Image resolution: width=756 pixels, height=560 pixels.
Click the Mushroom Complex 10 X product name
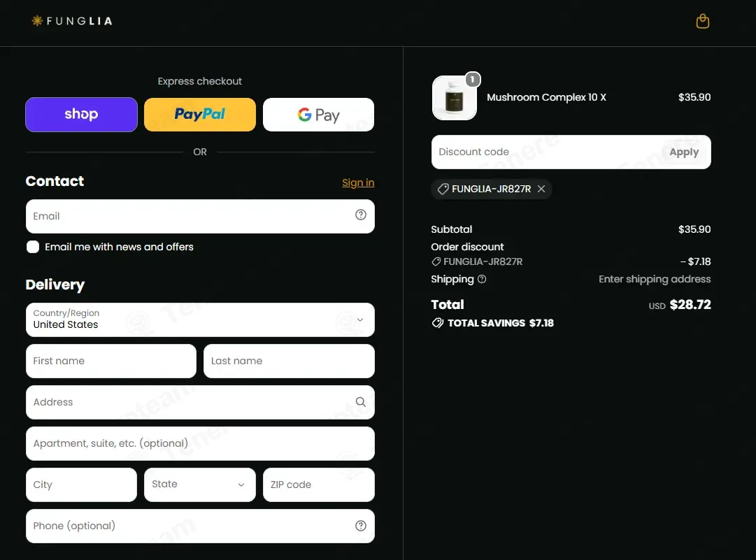pyautogui.click(x=546, y=97)
